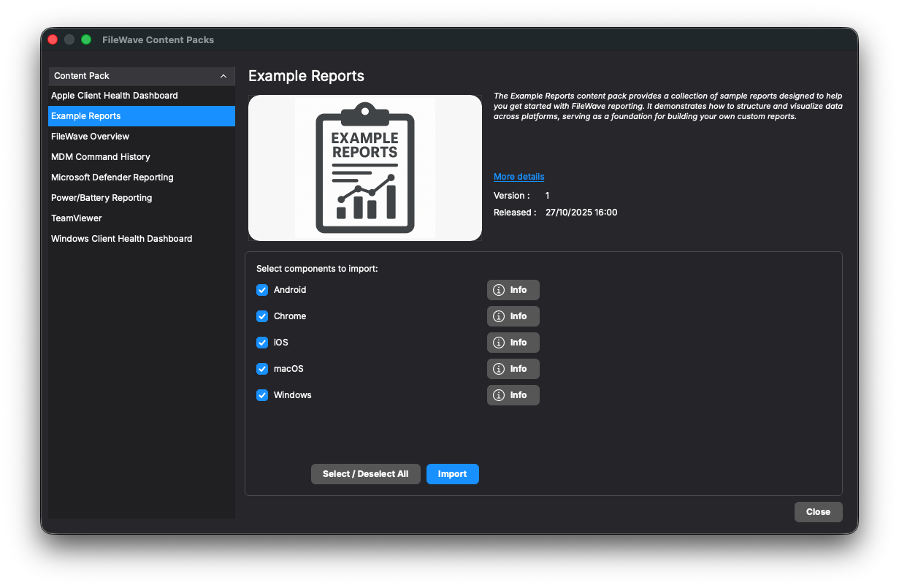
Task: Toggle the iOS component checkbox
Action: 262,343
